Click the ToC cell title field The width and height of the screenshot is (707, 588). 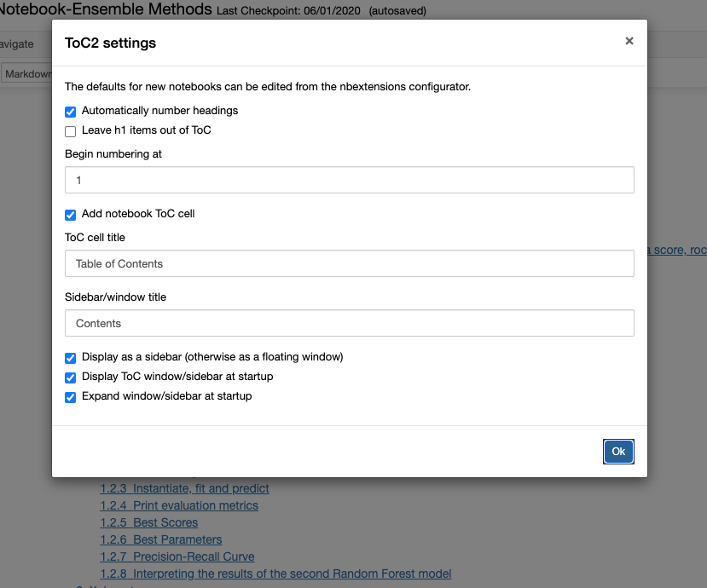click(349, 263)
